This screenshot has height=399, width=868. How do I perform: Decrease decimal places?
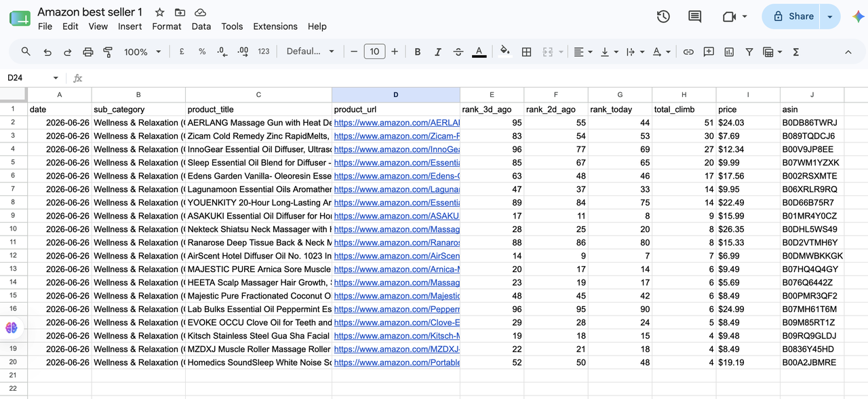coord(222,52)
